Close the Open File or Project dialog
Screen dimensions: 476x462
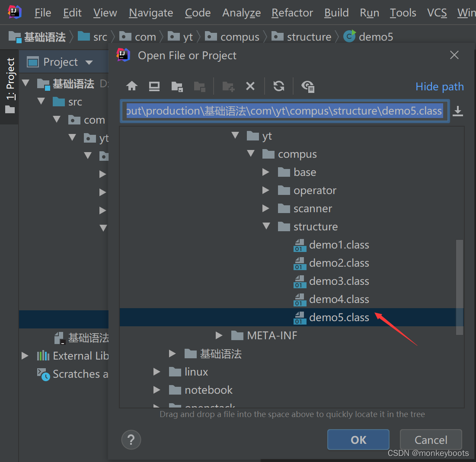[x=454, y=55]
